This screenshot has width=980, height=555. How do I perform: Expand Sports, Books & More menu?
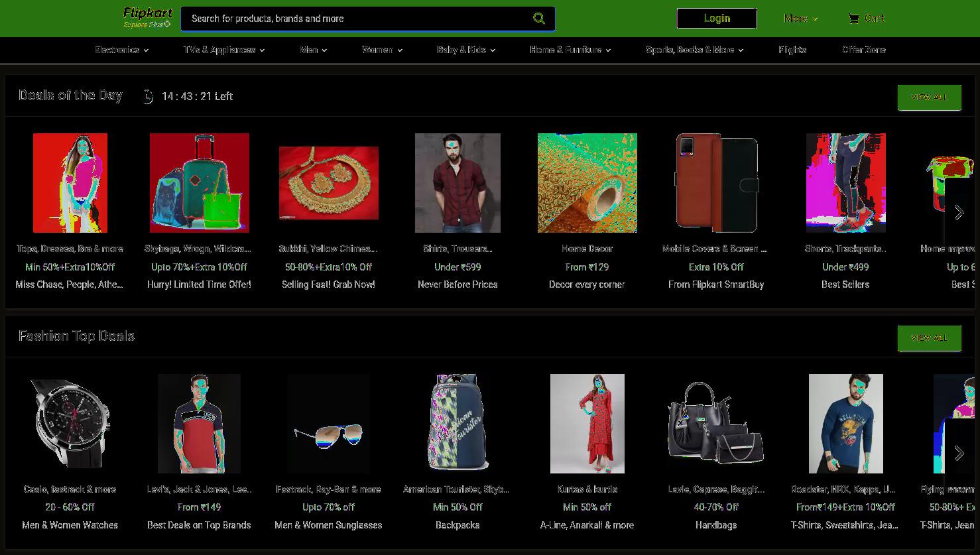pos(694,50)
